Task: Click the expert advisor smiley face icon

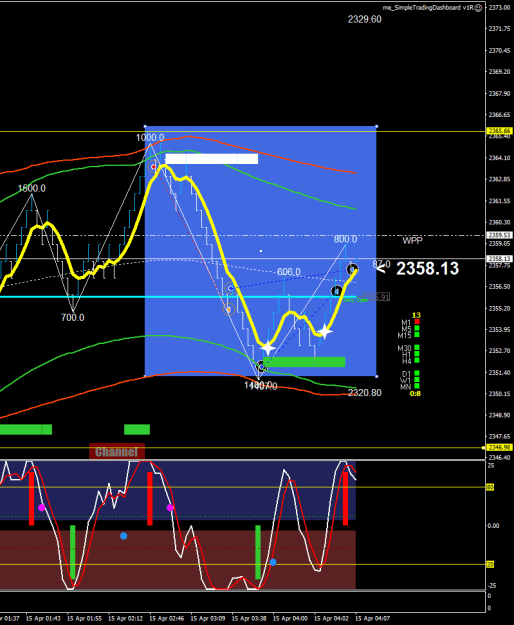Action: coord(478,8)
